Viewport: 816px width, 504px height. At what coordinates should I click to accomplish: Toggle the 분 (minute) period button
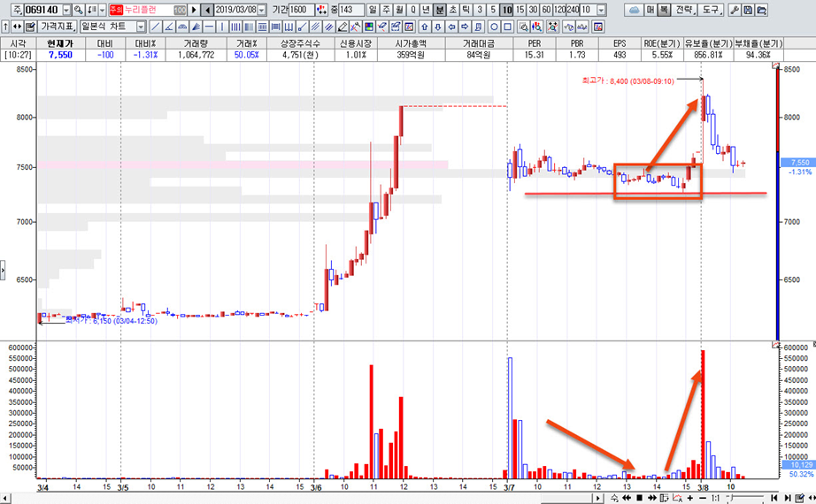click(440, 10)
